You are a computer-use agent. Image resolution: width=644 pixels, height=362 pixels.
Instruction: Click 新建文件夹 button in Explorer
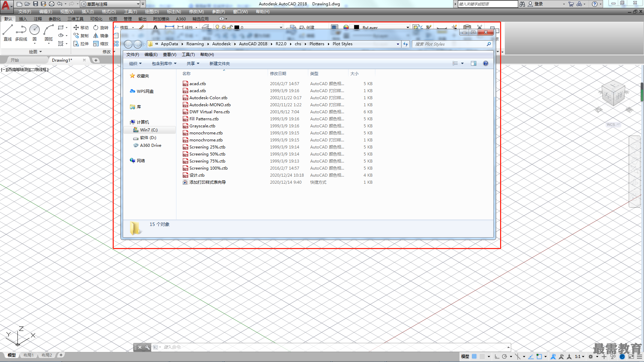coord(219,64)
